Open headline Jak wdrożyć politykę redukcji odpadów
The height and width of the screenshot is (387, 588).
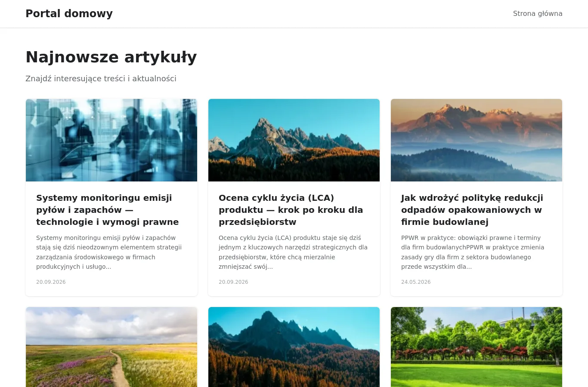(472, 210)
